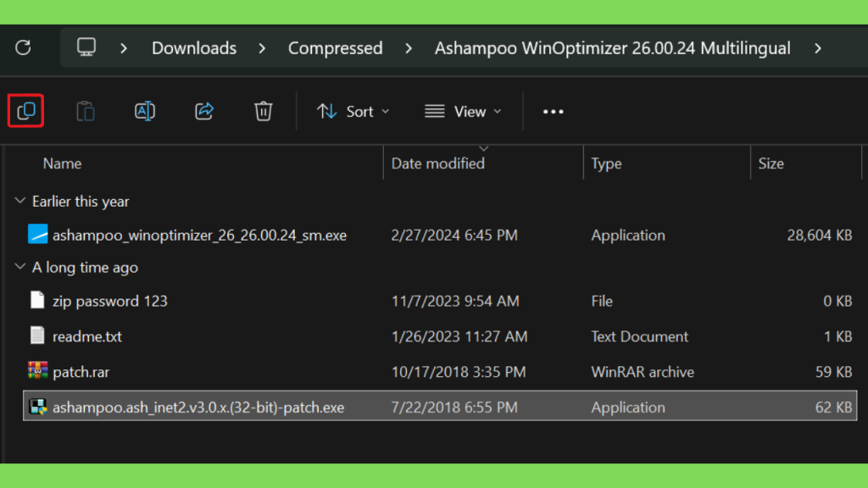868x488 pixels.
Task: Click the Share toolbar icon
Action: click(x=204, y=111)
